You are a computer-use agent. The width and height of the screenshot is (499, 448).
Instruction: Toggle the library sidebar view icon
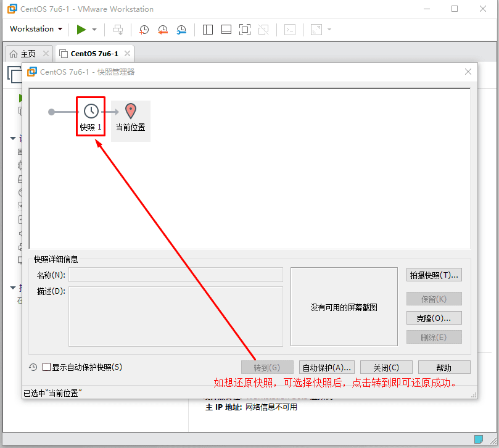point(208,30)
